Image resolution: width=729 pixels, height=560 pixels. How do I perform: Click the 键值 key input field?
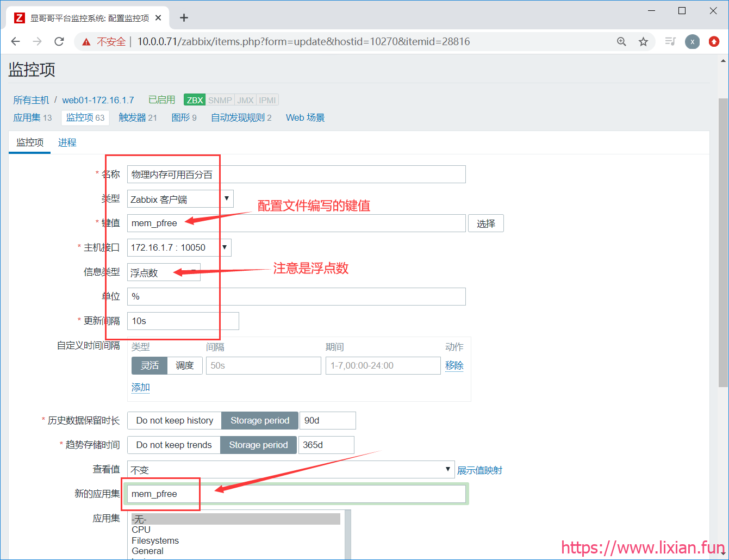pos(296,223)
